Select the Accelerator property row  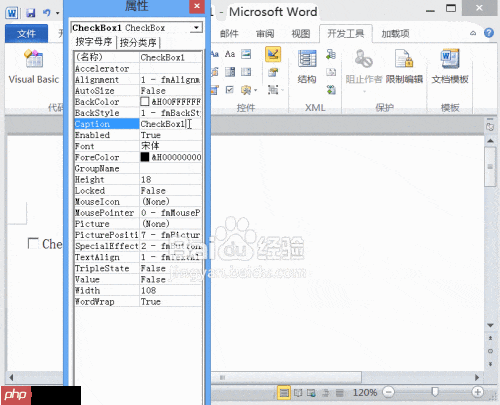click(x=138, y=68)
